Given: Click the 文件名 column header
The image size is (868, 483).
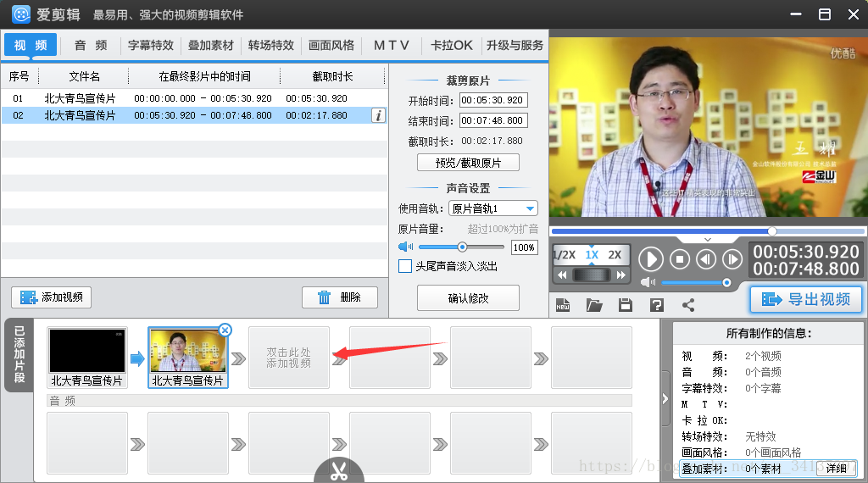Looking at the screenshot, I should 84,76.
